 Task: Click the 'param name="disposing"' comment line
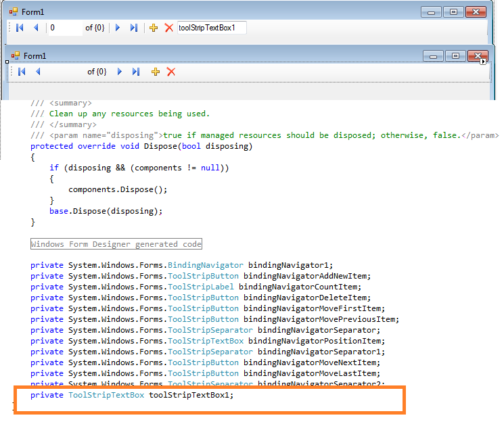(x=265, y=135)
